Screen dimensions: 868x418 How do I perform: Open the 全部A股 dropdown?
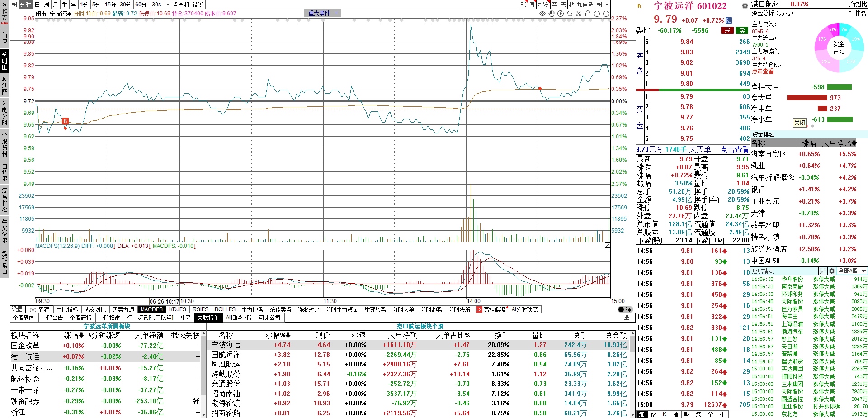(852, 271)
